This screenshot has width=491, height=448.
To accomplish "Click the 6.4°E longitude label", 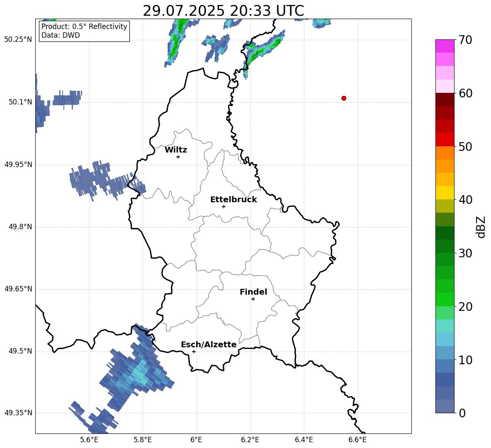I will tap(304, 440).
